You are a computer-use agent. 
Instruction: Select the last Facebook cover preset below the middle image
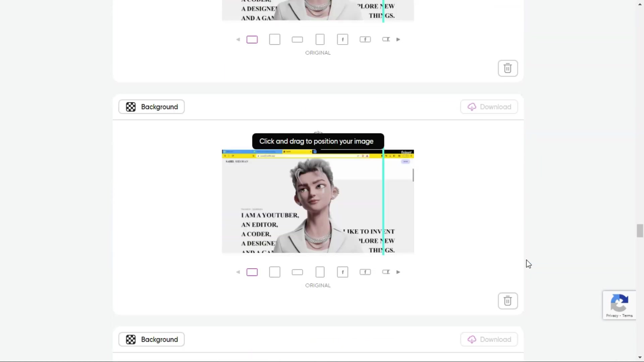(x=386, y=272)
